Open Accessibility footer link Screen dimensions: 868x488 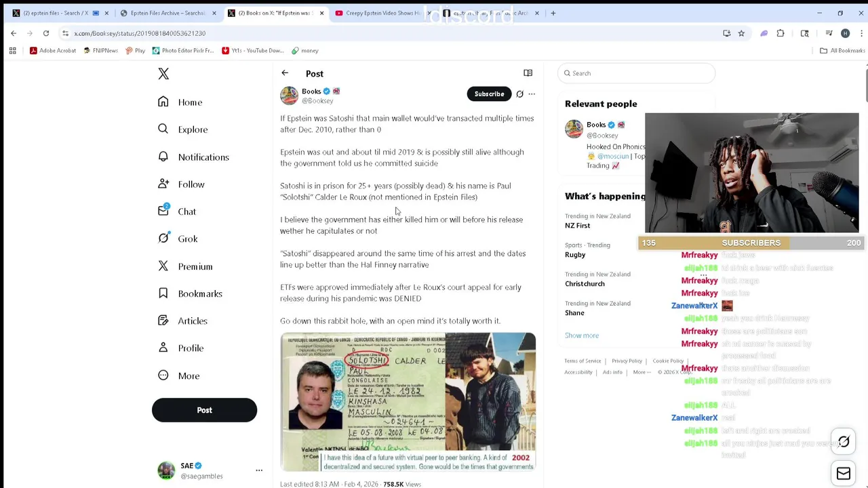tap(578, 372)
